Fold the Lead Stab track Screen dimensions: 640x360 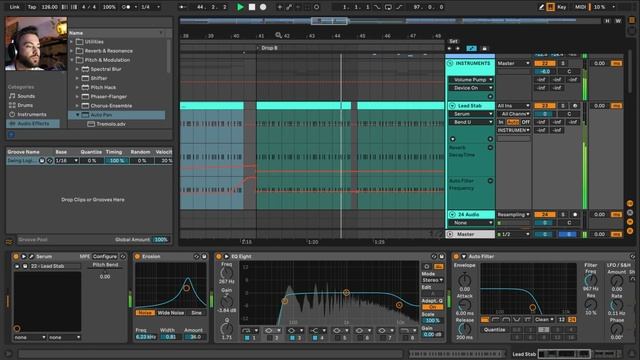(x=452, y=106)
